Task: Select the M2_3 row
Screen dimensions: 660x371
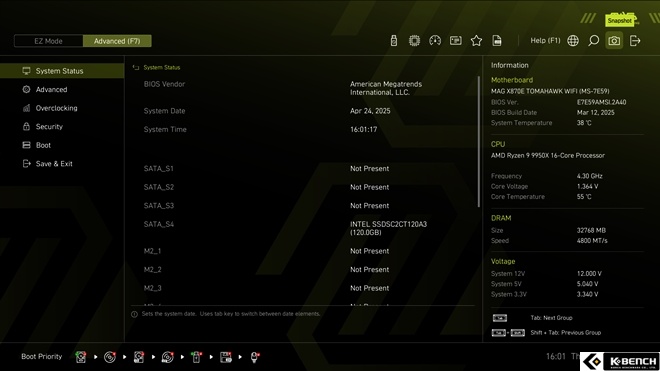Action: (303, 288)
